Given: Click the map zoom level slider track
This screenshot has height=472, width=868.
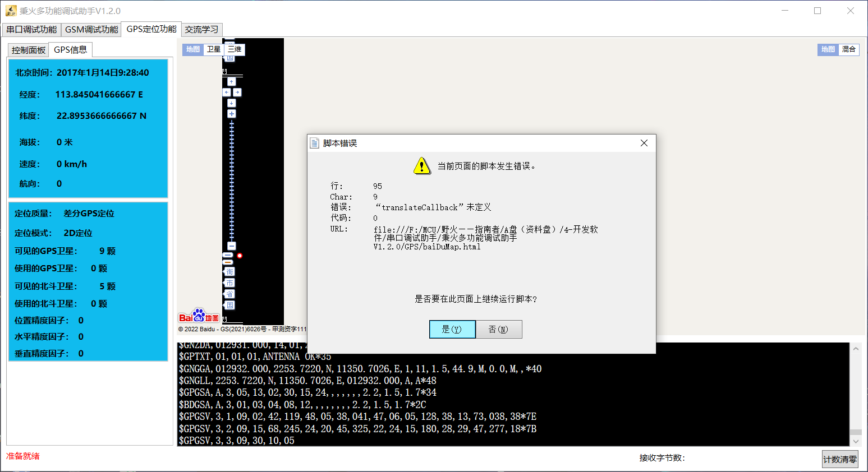Looking at the screenshot, I should [x=232, y=180].
